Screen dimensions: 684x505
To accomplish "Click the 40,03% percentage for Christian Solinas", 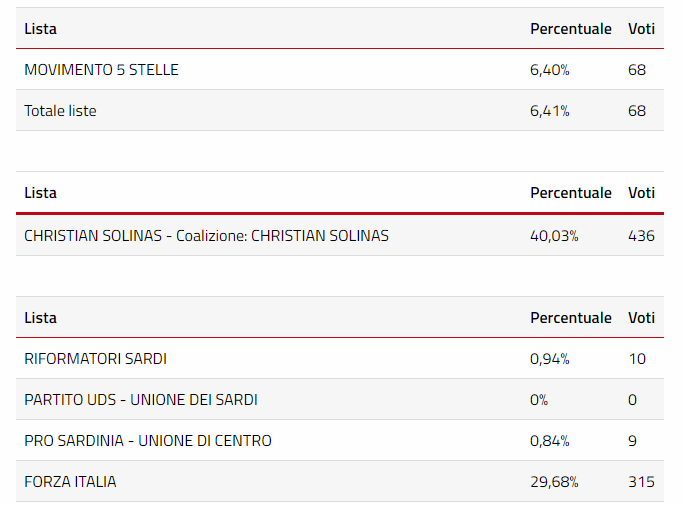I will tap(554, 236).
